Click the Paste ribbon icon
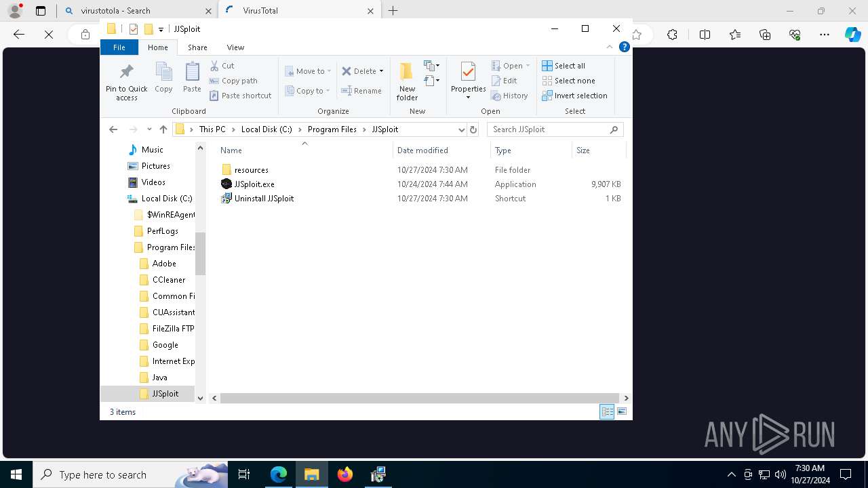 tap(192, 77)
